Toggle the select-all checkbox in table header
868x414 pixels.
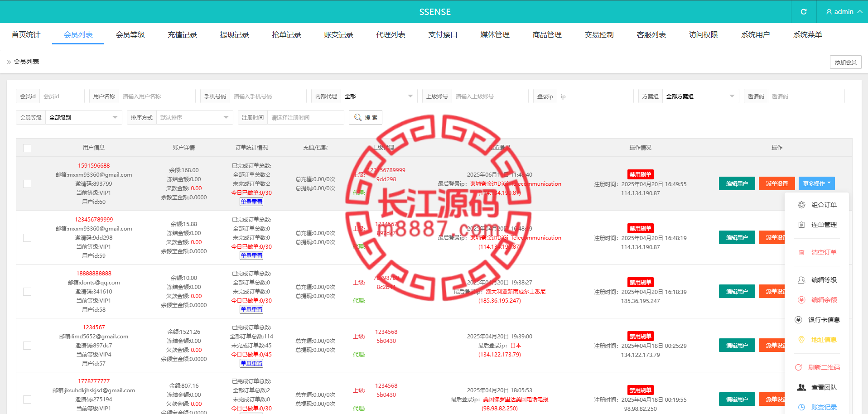[27, 148]
